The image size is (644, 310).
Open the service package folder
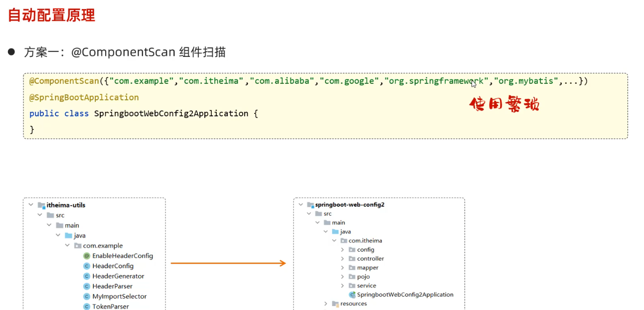pos(366,286)
